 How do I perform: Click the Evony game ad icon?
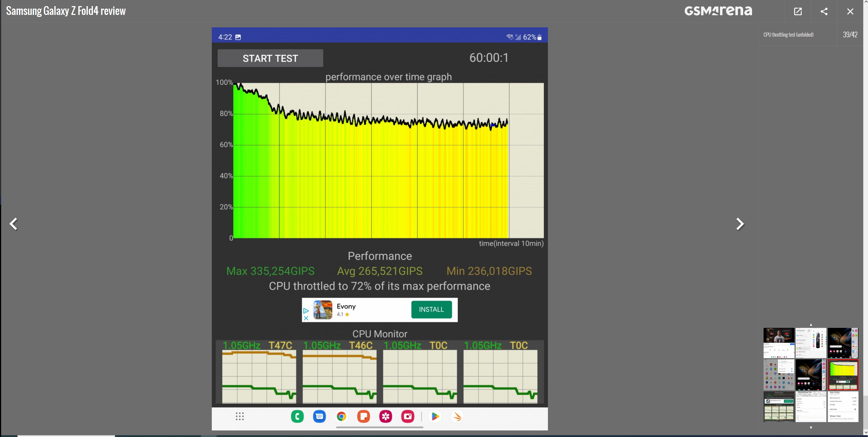pyautogui.click(x=323, y=310)
